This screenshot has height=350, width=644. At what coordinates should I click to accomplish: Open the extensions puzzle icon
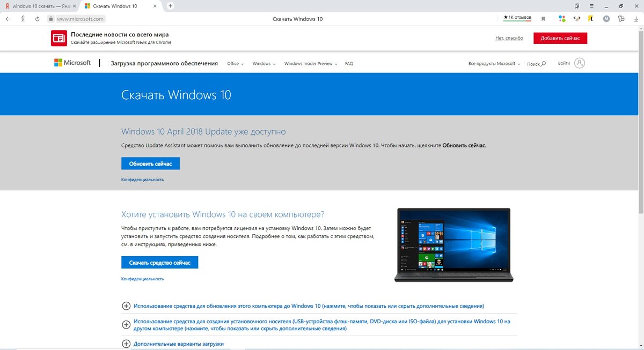pyautogui.click(x=621, y=19)
